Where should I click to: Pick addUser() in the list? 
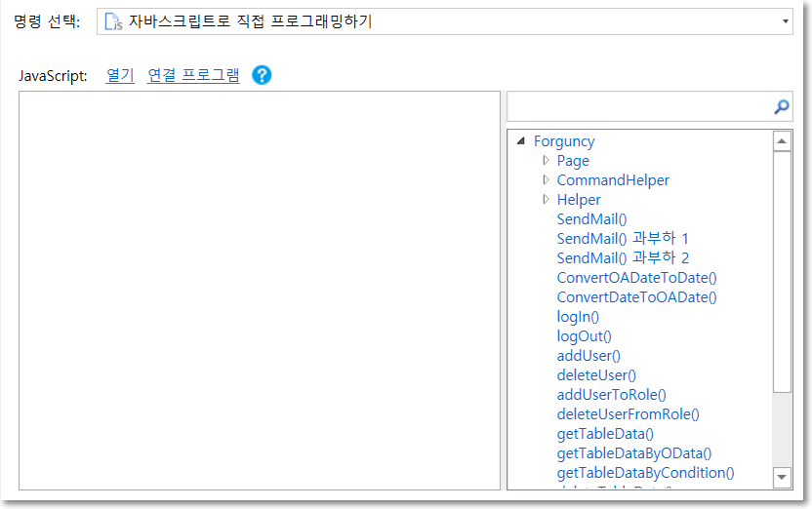(589, 356)
